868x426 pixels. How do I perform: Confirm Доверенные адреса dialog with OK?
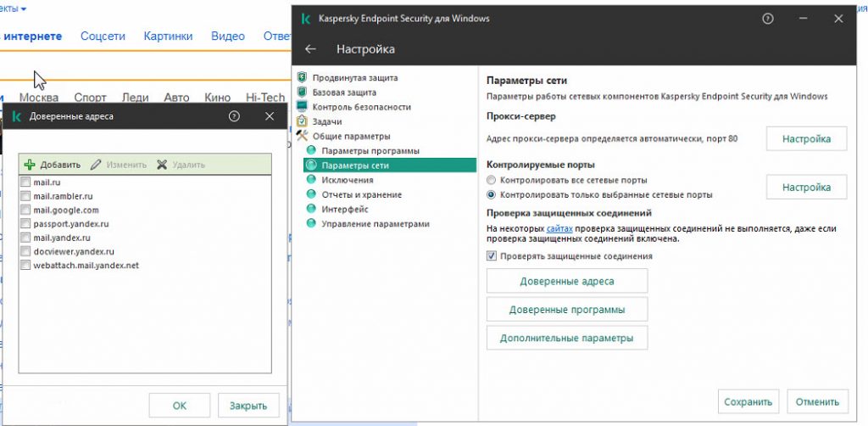tap(180, 406)
